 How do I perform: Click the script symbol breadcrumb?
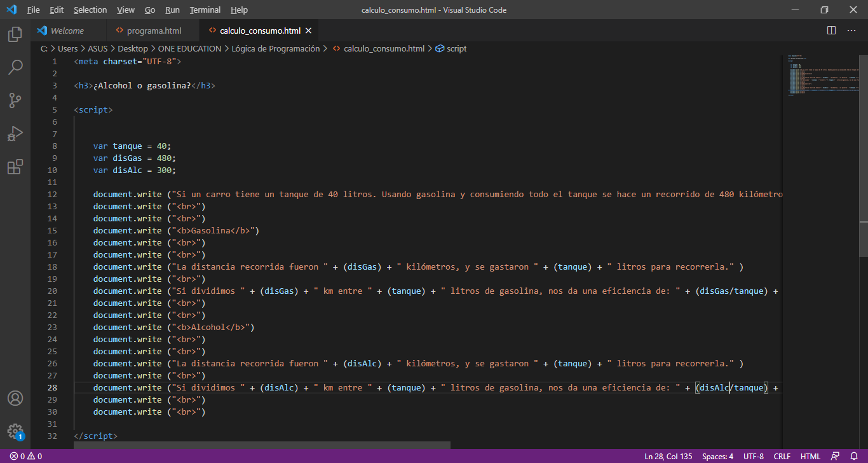click(x=451, y=48)
